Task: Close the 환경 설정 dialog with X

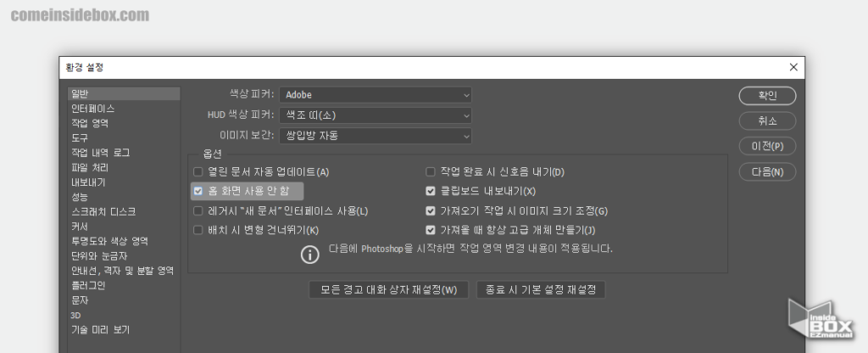Action: coord(793,67)
